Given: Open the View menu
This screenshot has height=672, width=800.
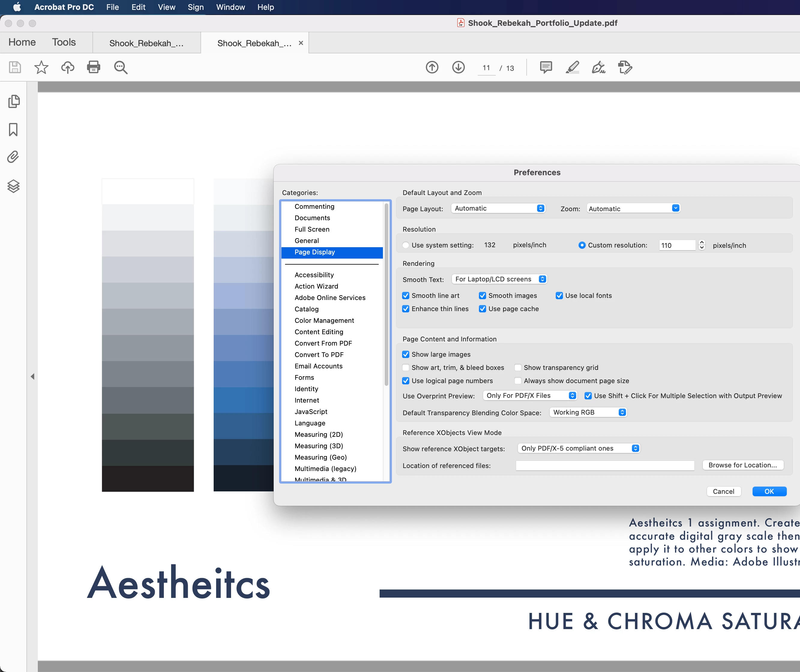Looking at the screenshot, I should coord(167,7).
